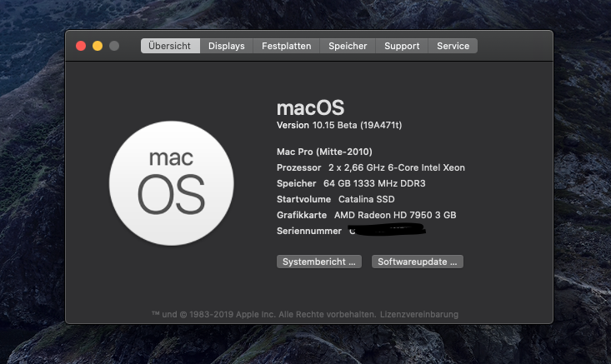Select the Festplatten tab
The image size is (611, 364).
coord(287,46)
